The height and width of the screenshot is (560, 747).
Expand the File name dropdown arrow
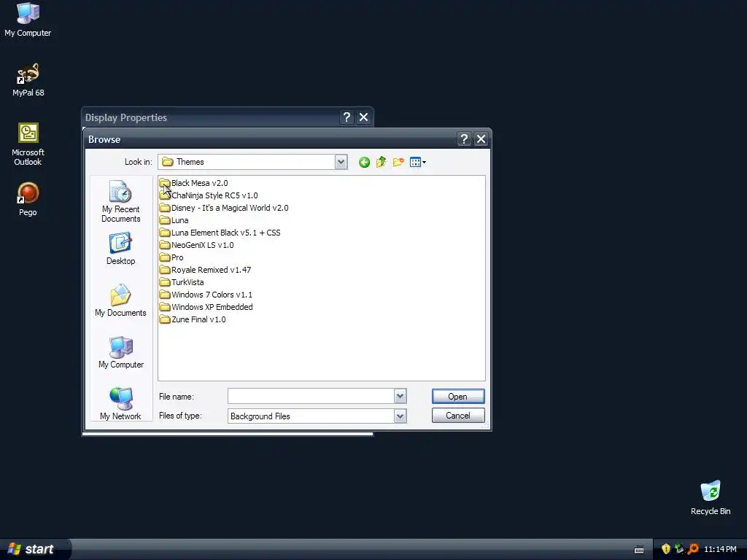pyautogui.click(x=400, y=396)
